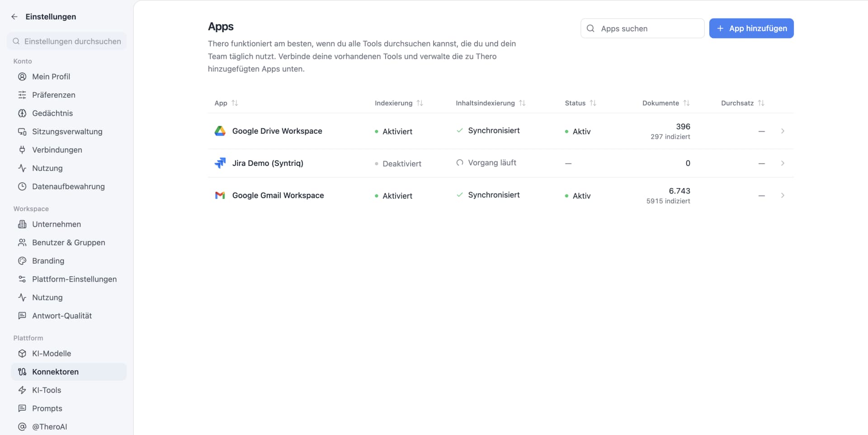Click the Google Drive logo icon

coord(220,131)
